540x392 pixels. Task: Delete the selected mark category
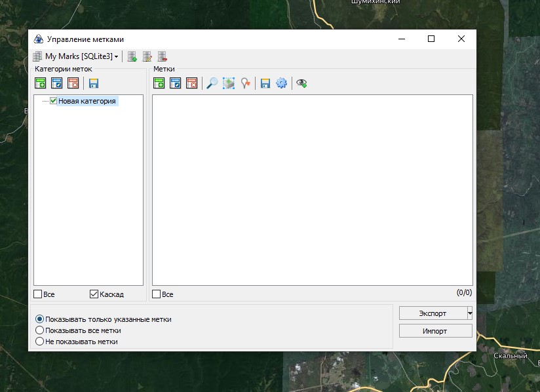point(73,83)
